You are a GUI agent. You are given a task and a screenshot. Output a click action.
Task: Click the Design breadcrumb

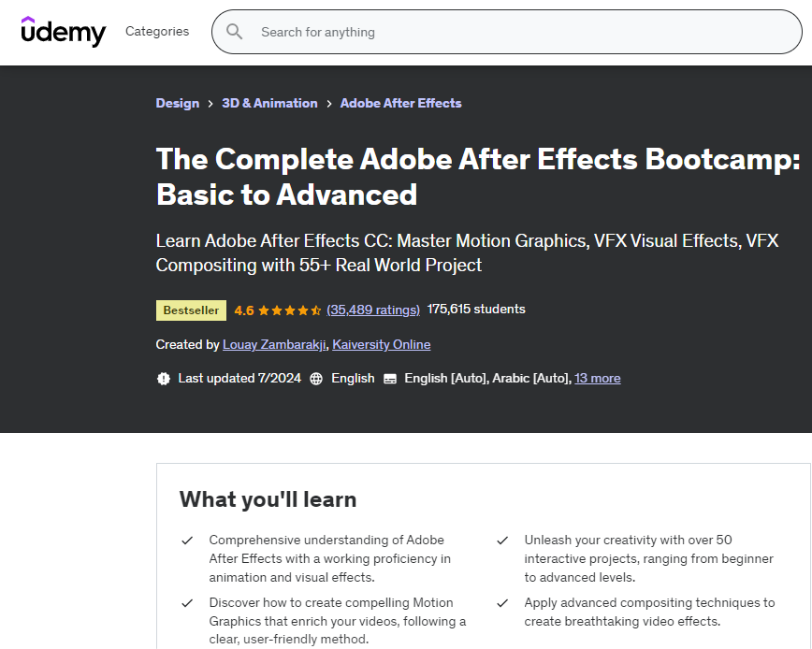(177, 103)
